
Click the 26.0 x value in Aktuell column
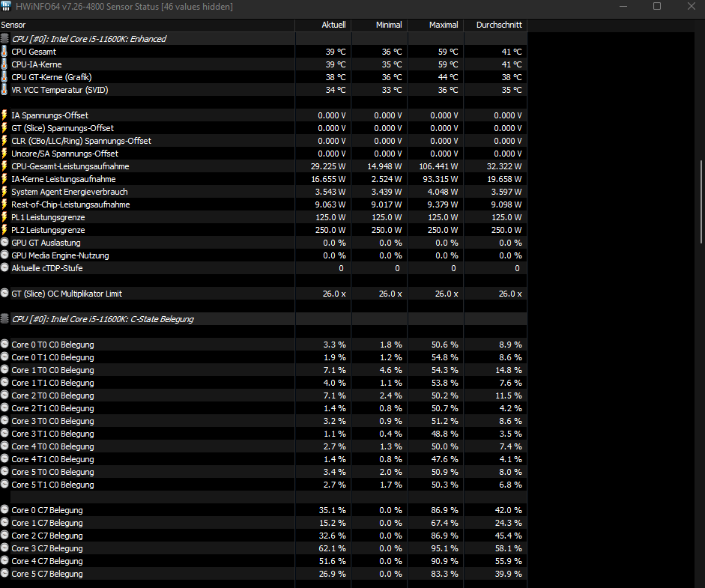tap(334, 294)
